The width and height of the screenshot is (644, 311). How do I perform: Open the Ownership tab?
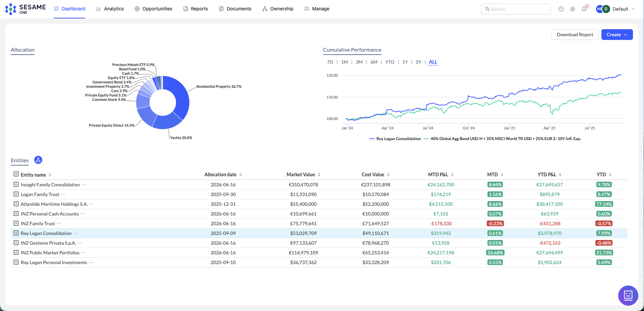coord(278,9)
